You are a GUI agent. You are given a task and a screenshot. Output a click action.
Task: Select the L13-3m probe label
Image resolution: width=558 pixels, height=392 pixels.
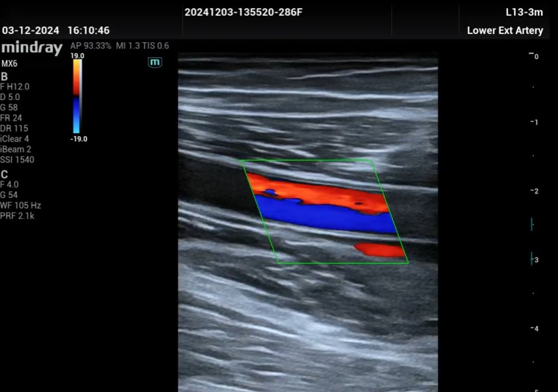(524, 13)
